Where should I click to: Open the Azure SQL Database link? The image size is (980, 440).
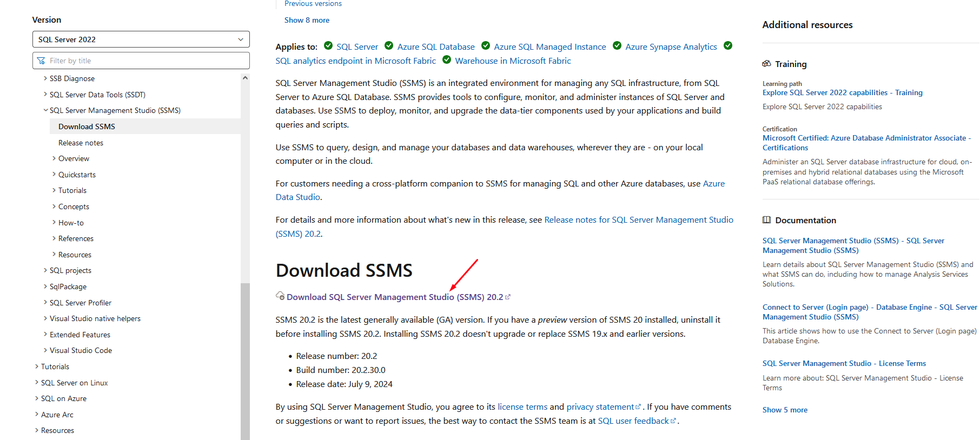(x=436, y=47)
